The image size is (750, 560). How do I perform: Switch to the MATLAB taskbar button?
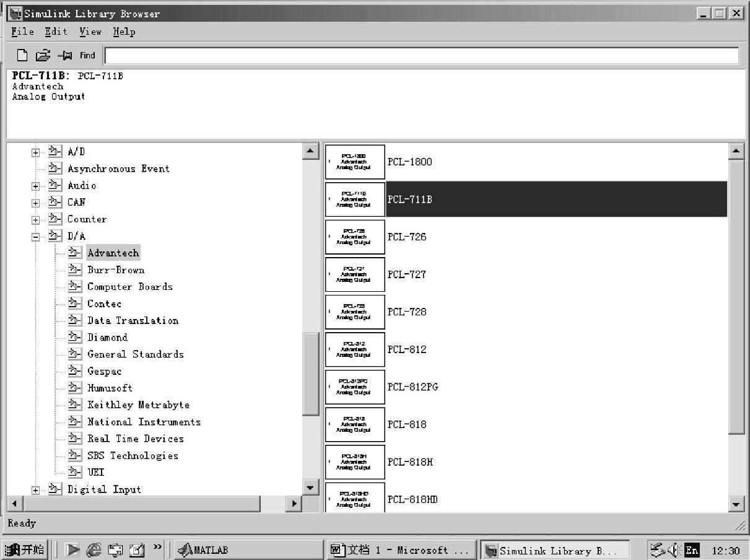pyautogui.click(x=248, y=550)
